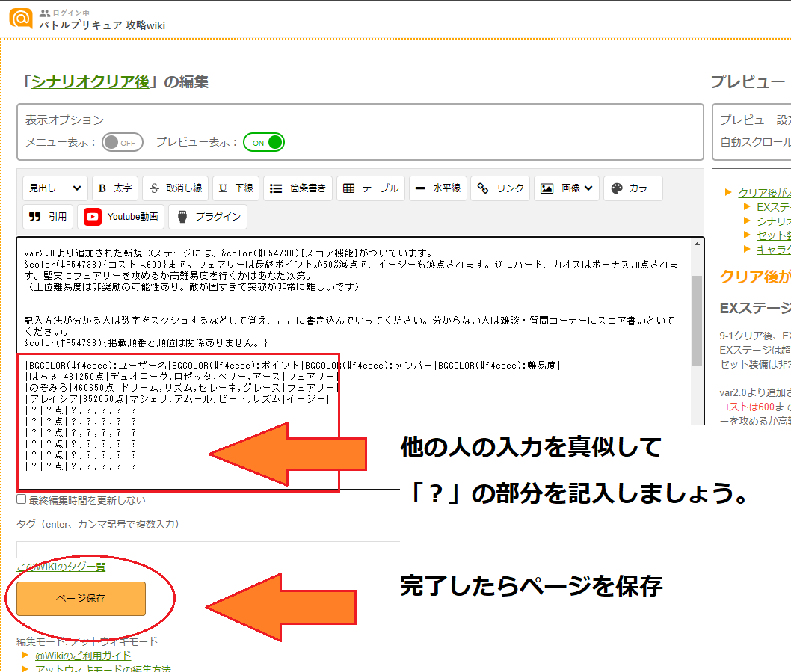Screen dimensions: 791x672
Task: Open the プラグイン plugin button
Action: coord(208,217)
